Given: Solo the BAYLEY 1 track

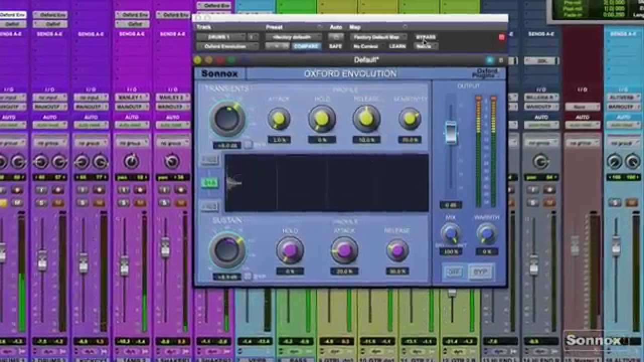Looking at the screenshot, I should tap(124, 203).
